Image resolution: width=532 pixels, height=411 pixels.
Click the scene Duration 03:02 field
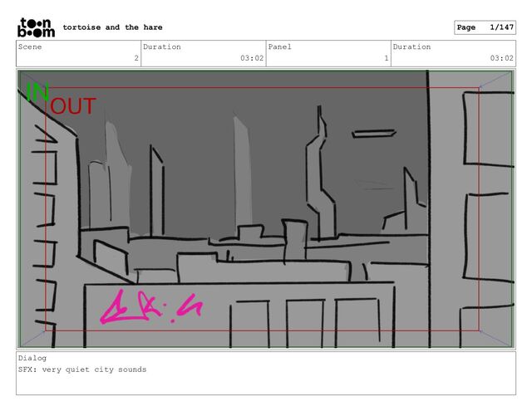coord(204,53)
